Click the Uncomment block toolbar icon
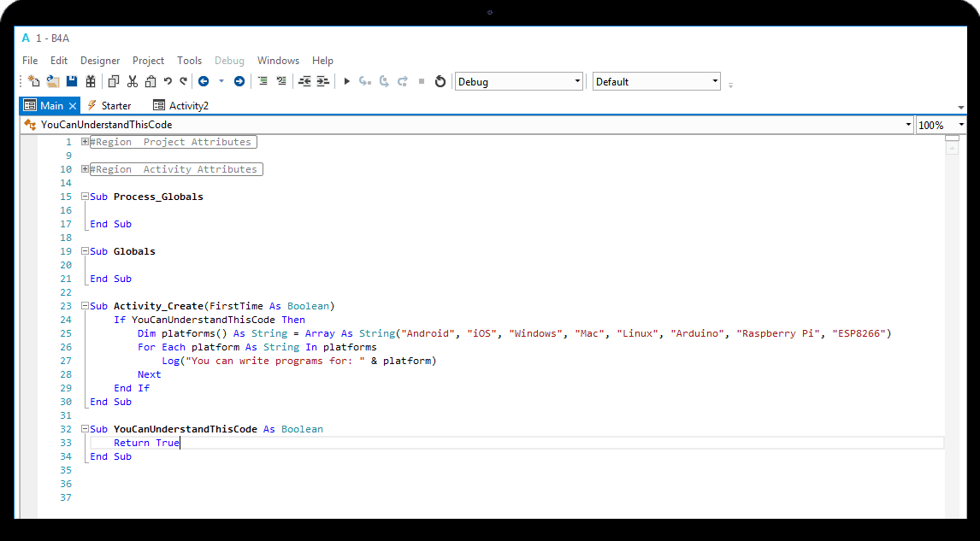The height and width of the screenshot is (541, 980). pyautogui.click(x=281, y=81)
